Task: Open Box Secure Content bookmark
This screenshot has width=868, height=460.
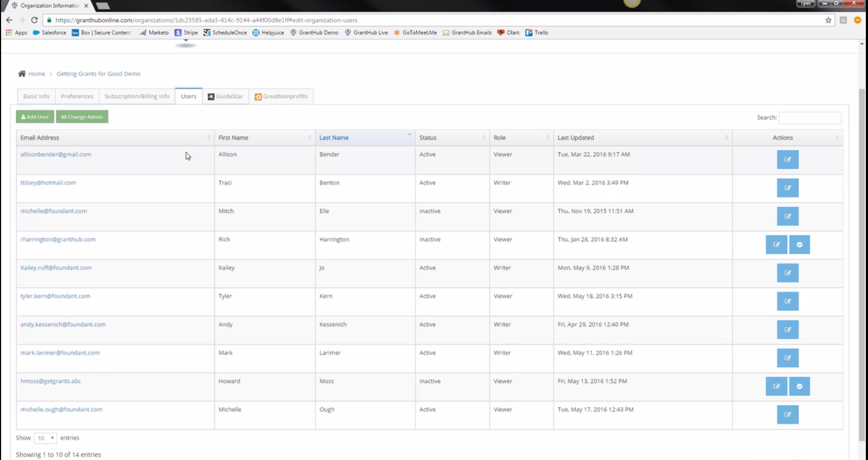Action: point(102,32)
